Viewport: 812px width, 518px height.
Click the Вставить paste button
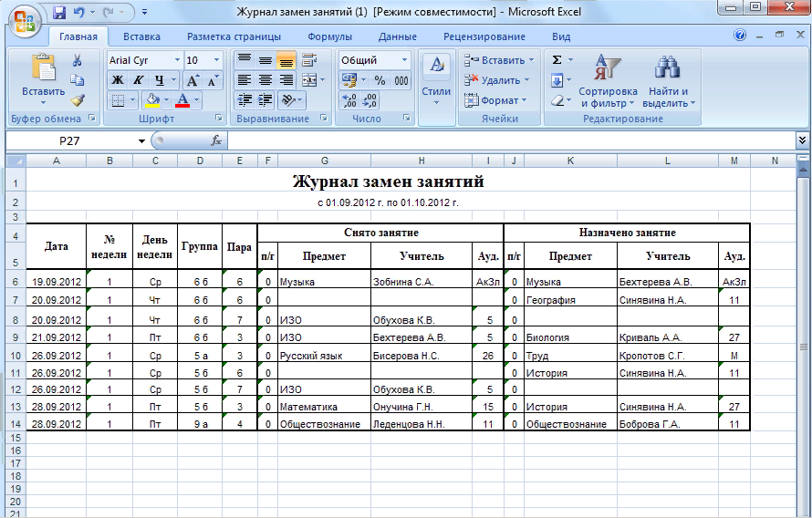[x=43, y=78]
